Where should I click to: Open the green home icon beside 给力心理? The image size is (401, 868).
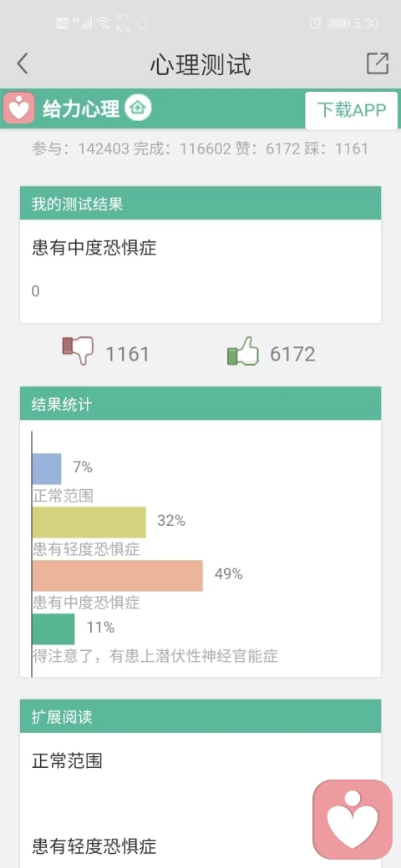[x=138, y=108]
